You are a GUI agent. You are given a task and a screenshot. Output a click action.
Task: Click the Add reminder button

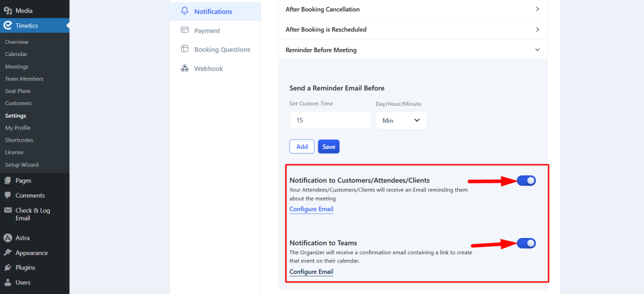(x=302, y=147)
